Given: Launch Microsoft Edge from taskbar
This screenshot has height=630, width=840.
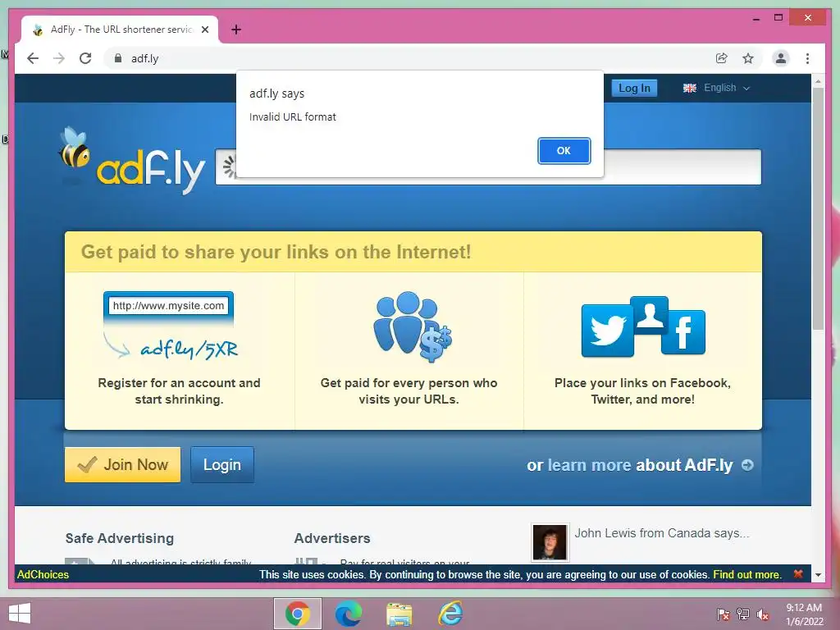Looking at the screenshot, I should [x=348, y=614].
